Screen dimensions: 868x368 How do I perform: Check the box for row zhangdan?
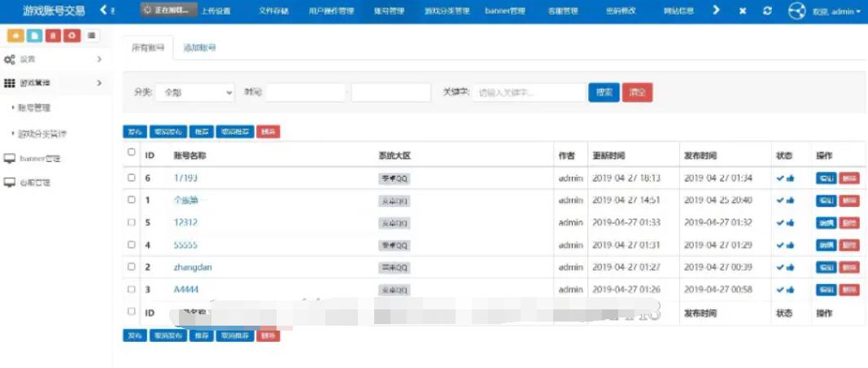(132, 267)
